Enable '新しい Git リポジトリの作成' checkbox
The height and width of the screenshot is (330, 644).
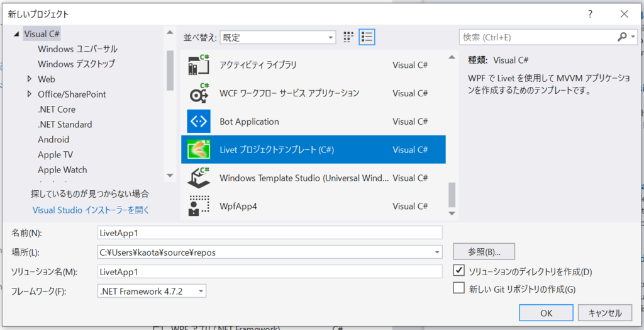click(x=458, y=287)
